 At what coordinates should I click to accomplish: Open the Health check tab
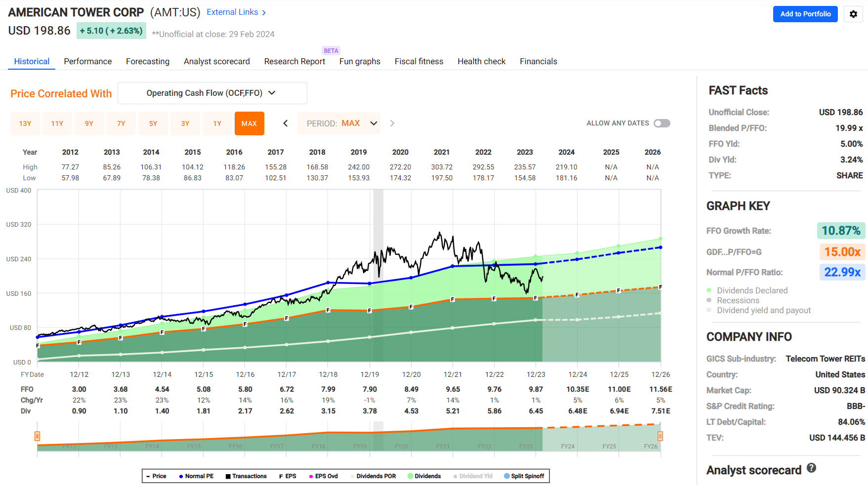click(481, 61)
